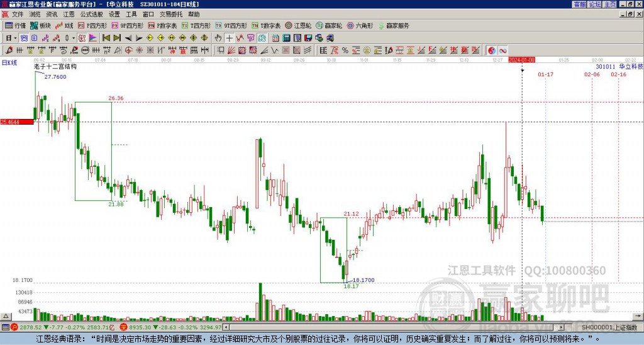
Task: Open the 六角形 hexagon tool
Action: pyautogui.click(x=360, y=25)
